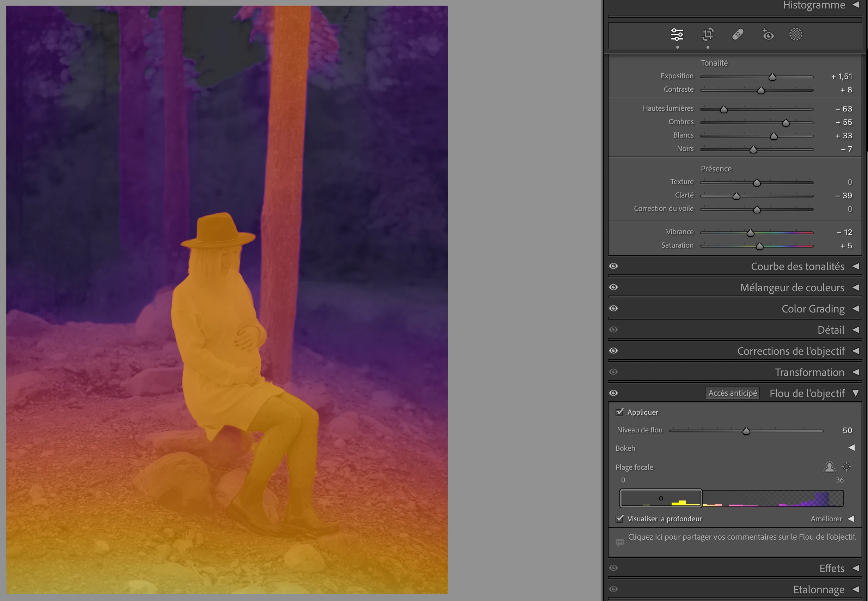This screenshot has width=868, height=601.
Task: Disable Visualiser la profondeur checkbox
Action: click(x=619, y=518)
